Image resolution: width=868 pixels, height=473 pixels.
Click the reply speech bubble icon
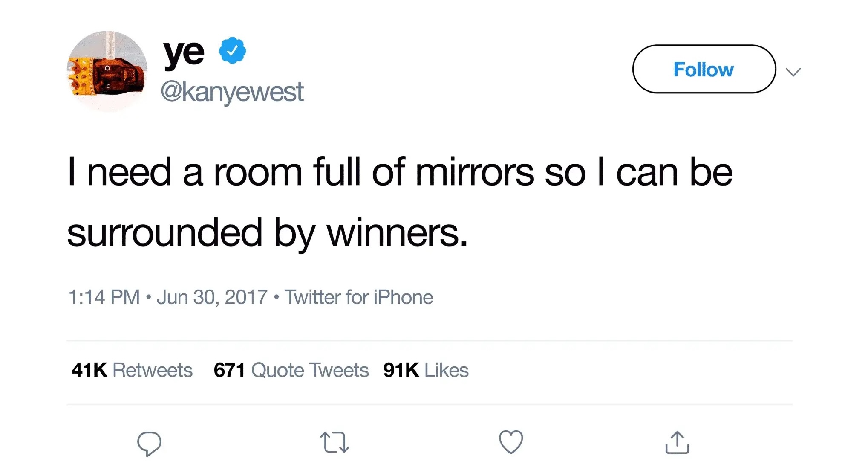tap(149, 443)
